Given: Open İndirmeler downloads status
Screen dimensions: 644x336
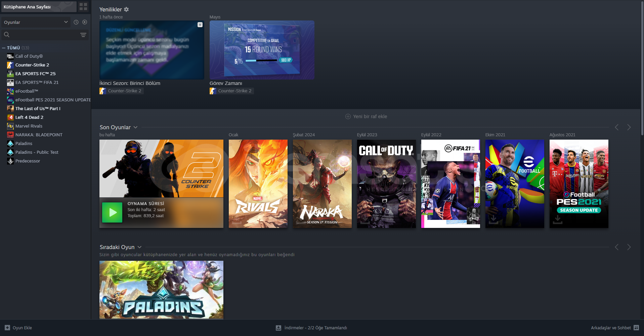Looking at the screenshot, I should (311, 328).
